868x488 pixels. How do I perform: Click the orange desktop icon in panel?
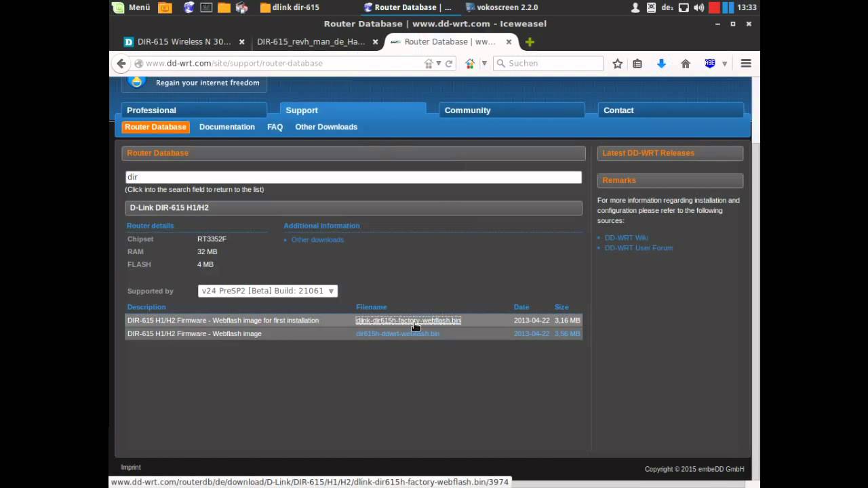(x=165, y=7)
